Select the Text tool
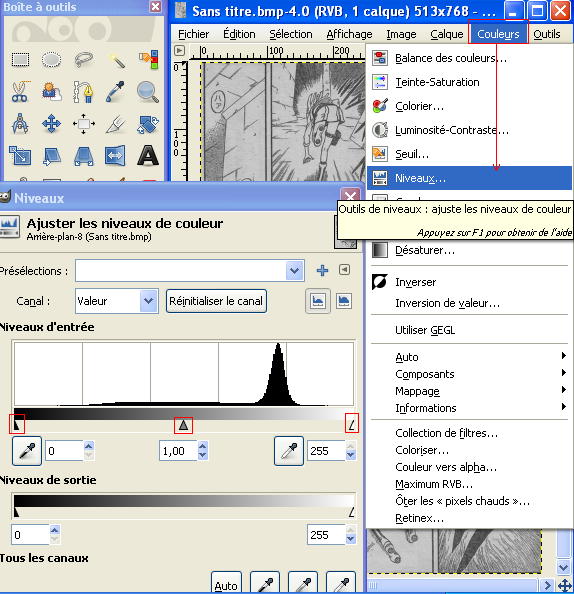 pyautogui.click(x=148, y=155)
